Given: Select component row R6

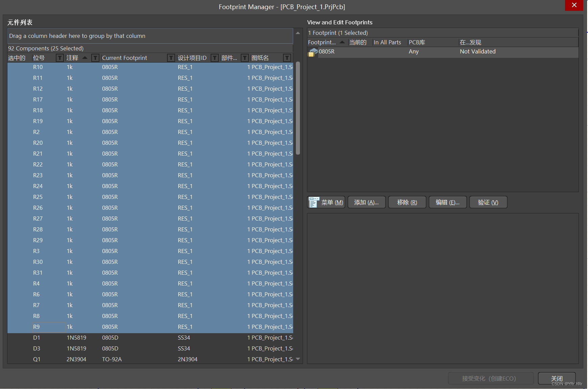Looking at the screenshot, I should pyautogui.click(x=150, y=294).
